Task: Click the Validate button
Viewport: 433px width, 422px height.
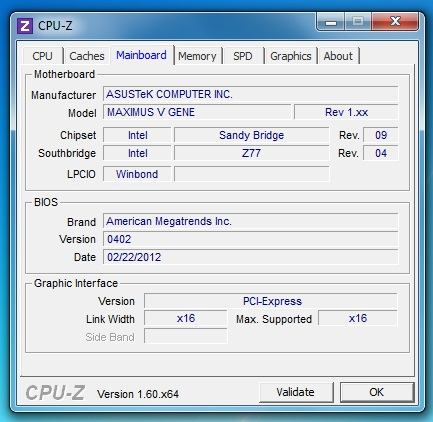Action: coord(296,392)
